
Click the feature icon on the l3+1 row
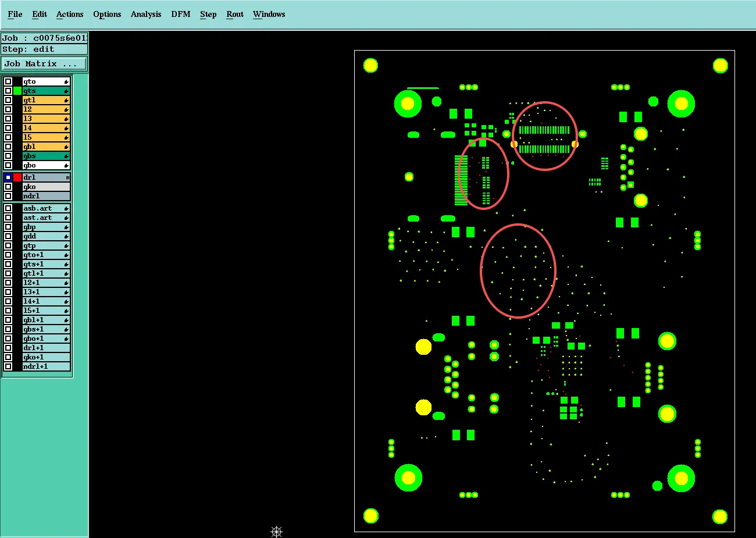[x=66, y=292]
